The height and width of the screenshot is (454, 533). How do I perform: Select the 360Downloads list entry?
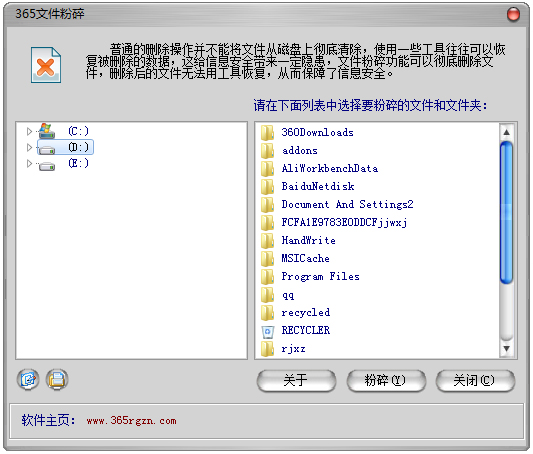pos(317,132)
